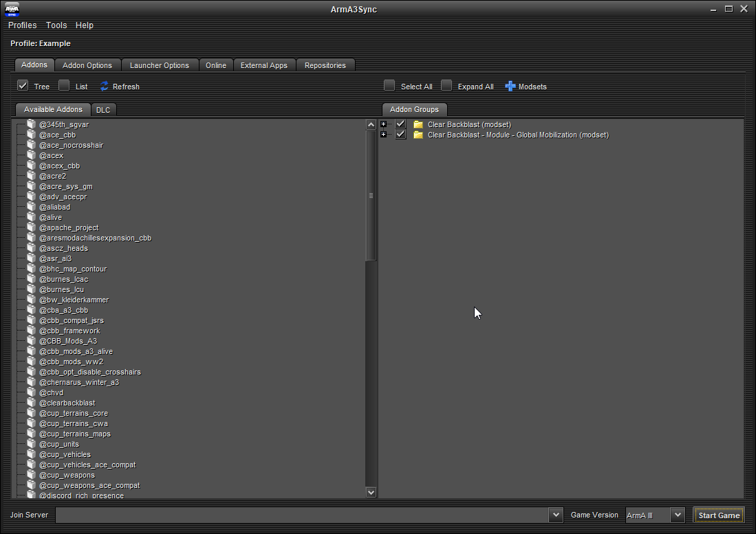Image resolution: width=756 pixels, height=534 pixels.
Task: Click the Start Game button
Action: click(719, 515)
